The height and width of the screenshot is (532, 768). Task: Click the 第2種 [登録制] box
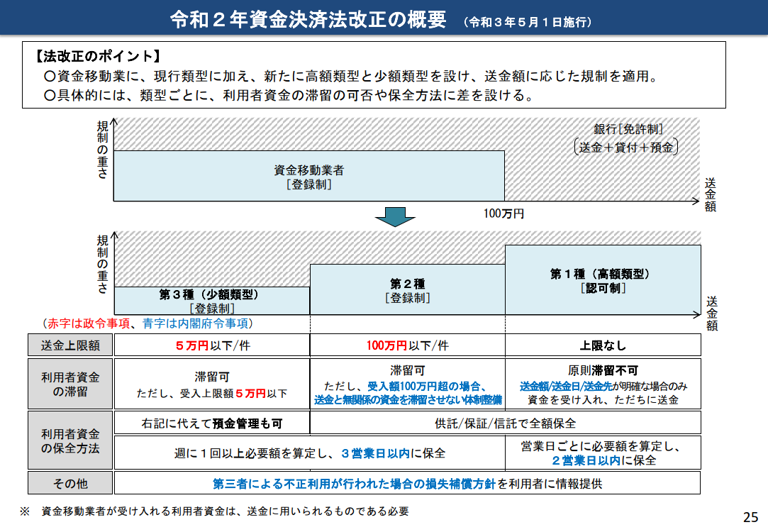tap(408, 289)
